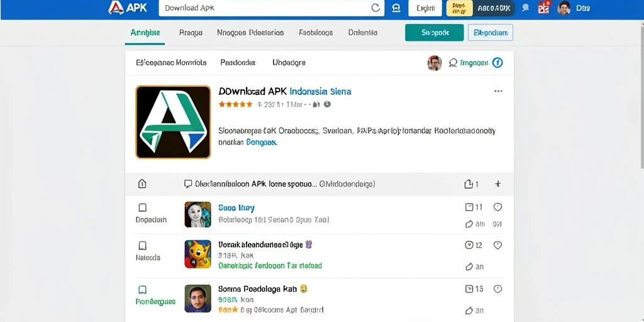Click the circle icon in Sonma Poadelaga row
Image resolution: width=644 pixels, height=322 pixels.
click(x=498, y=289)
